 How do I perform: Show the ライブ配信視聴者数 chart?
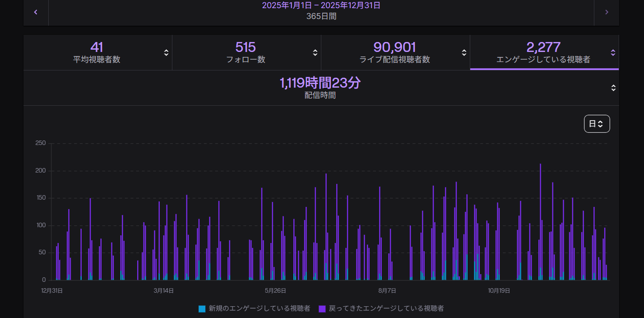[394, 52]
